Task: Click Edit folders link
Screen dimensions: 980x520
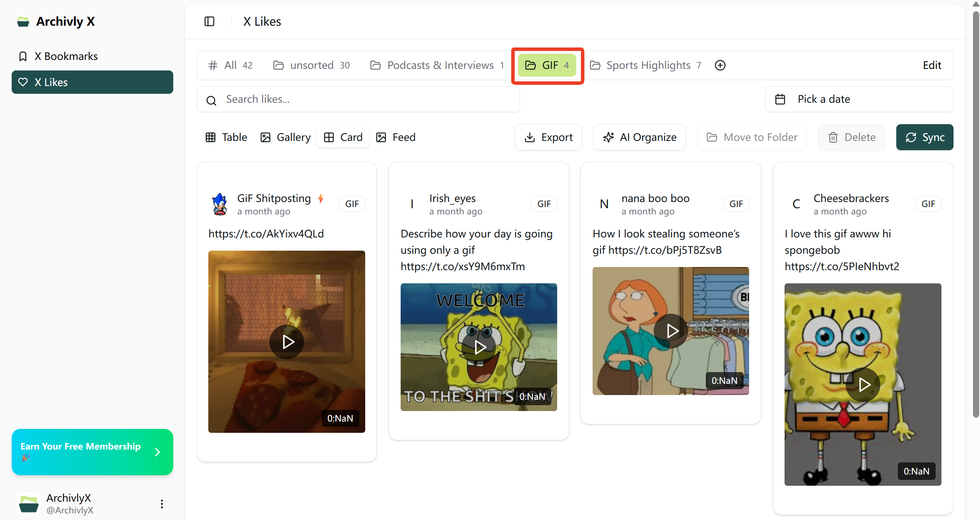Action: (x=932, y=65)
